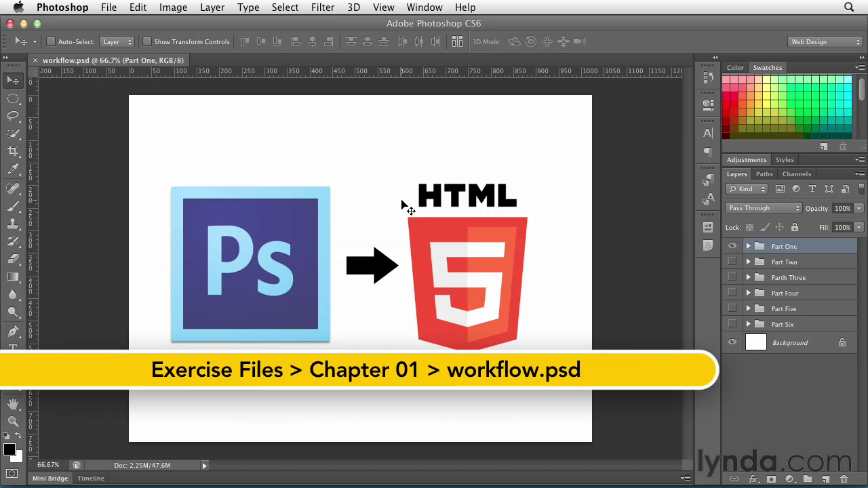The width and height of the screenshot is (868, 488).
Task: Delete swatch with trash icon
Action: [x=843, y=146]
